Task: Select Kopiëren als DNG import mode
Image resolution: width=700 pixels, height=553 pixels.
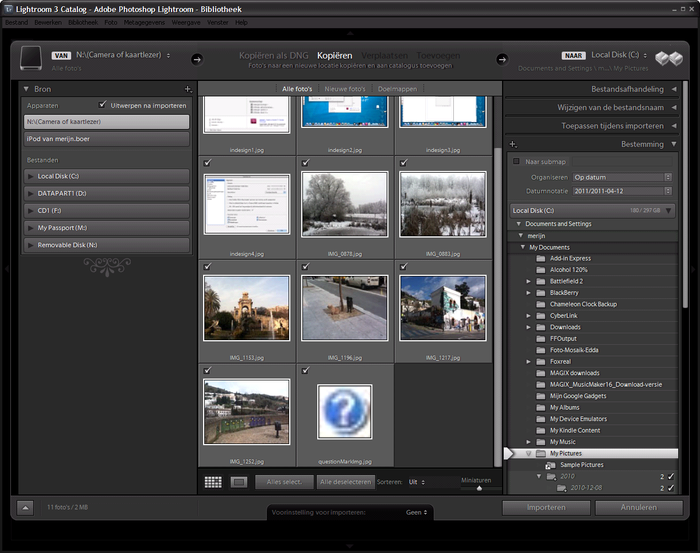Action: [x=274, y=55]
